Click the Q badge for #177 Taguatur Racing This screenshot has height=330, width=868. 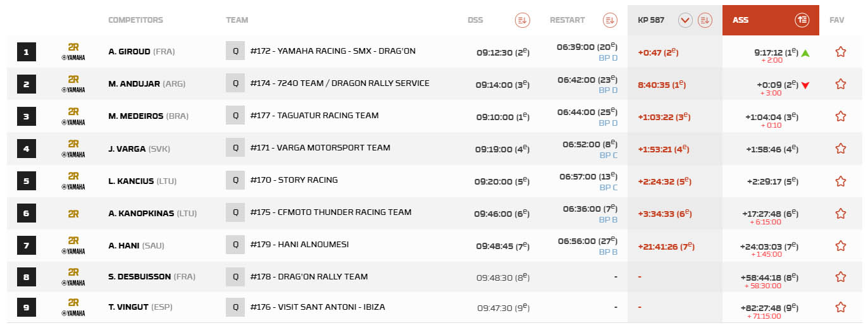pos(235,116)
